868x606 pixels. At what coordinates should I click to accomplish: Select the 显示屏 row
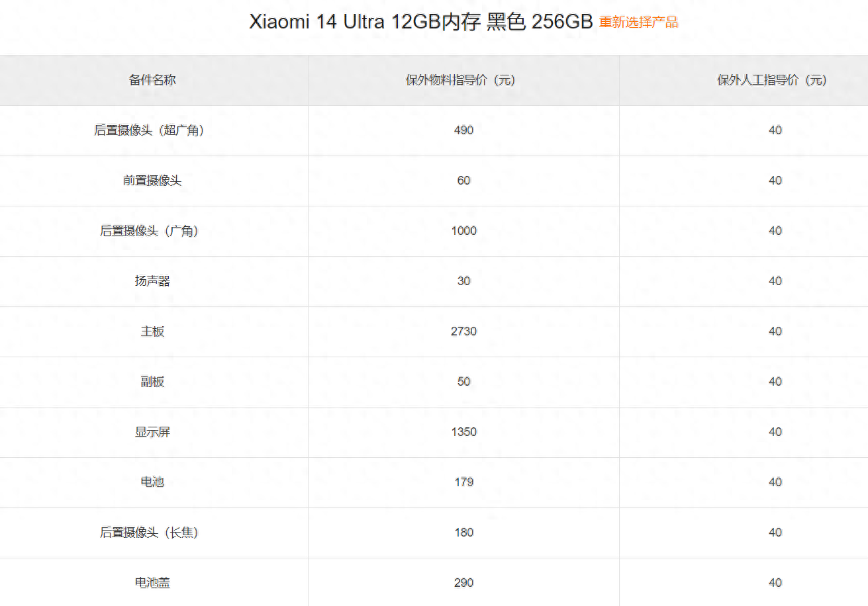(152, 432)
